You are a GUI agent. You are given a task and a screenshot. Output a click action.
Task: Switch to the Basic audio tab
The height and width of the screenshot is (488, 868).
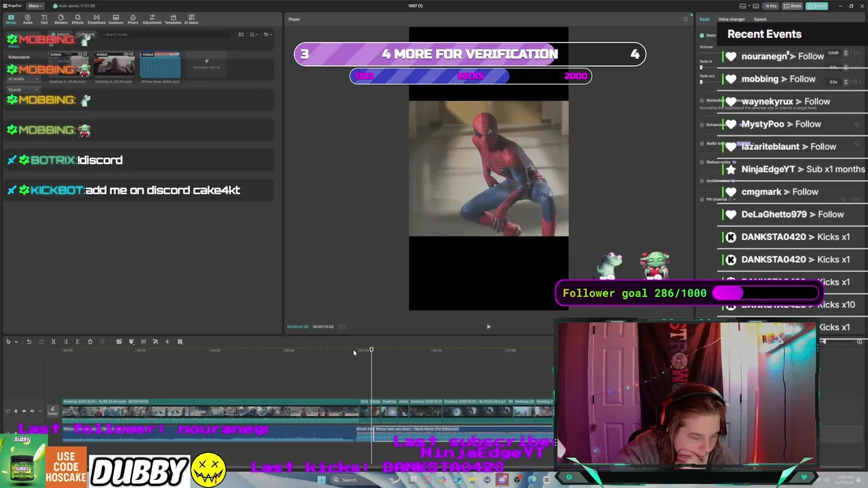(x=705, y=19)
